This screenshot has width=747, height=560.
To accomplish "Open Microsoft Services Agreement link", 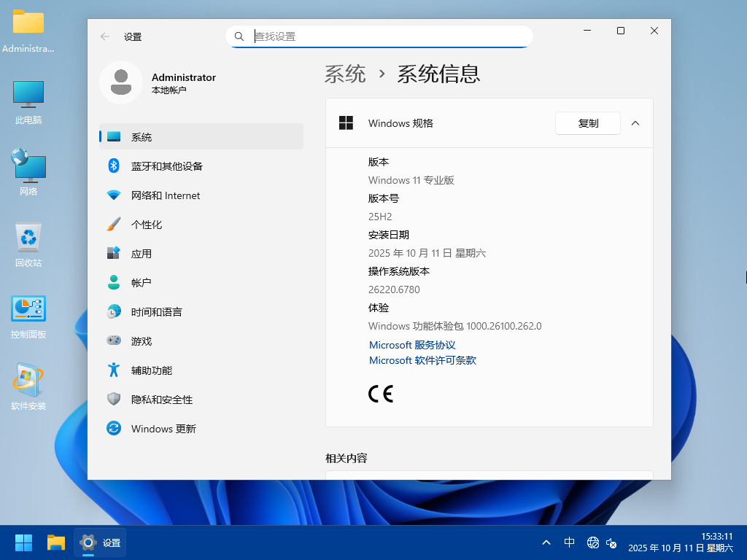I will [412, 345].
